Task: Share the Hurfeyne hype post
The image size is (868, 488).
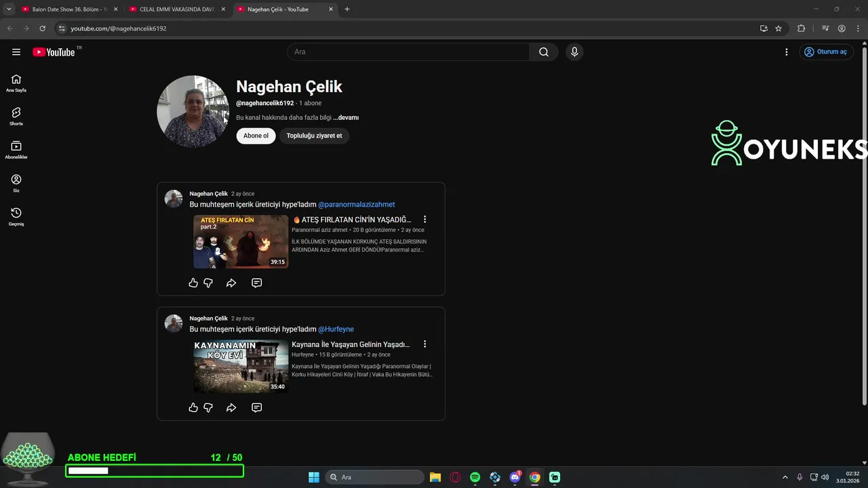Action: click(x=231, y=407)
